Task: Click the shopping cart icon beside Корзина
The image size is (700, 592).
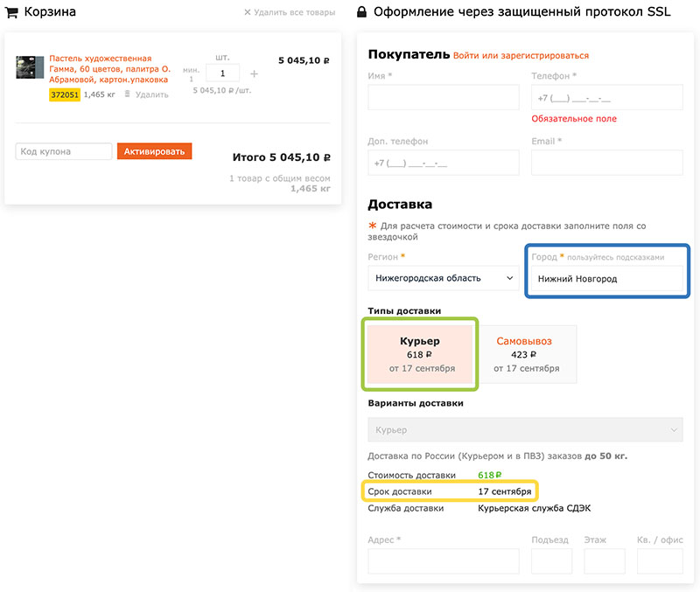Action: pos(11,12)
